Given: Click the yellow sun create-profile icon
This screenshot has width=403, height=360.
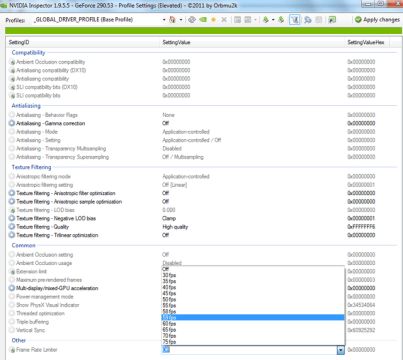Looking at the screenshot, I should [x=213, y=20].
